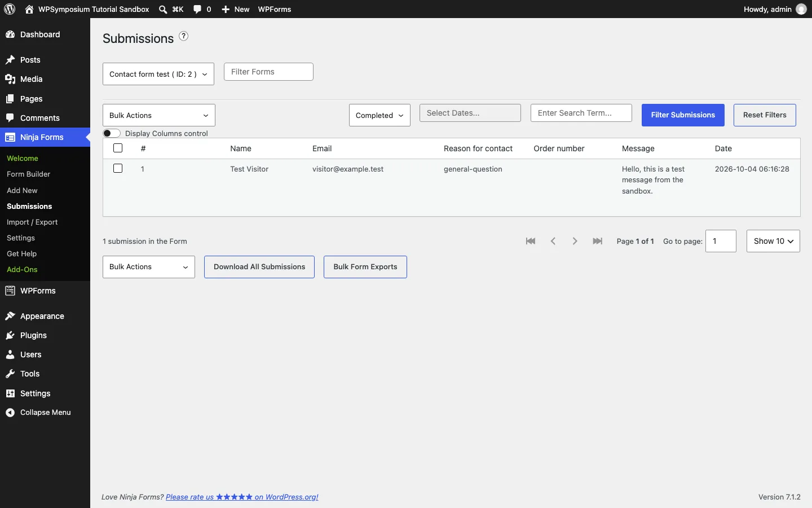Click the Pages icon in sidebar

(x=10, y=99)
